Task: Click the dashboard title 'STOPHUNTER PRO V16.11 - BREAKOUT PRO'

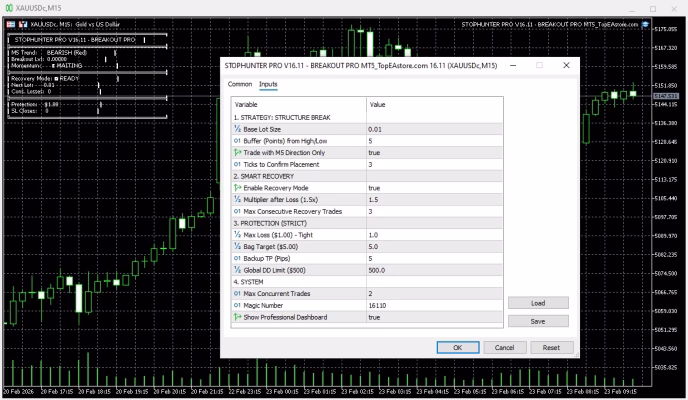Action: (x=75, y=39)
